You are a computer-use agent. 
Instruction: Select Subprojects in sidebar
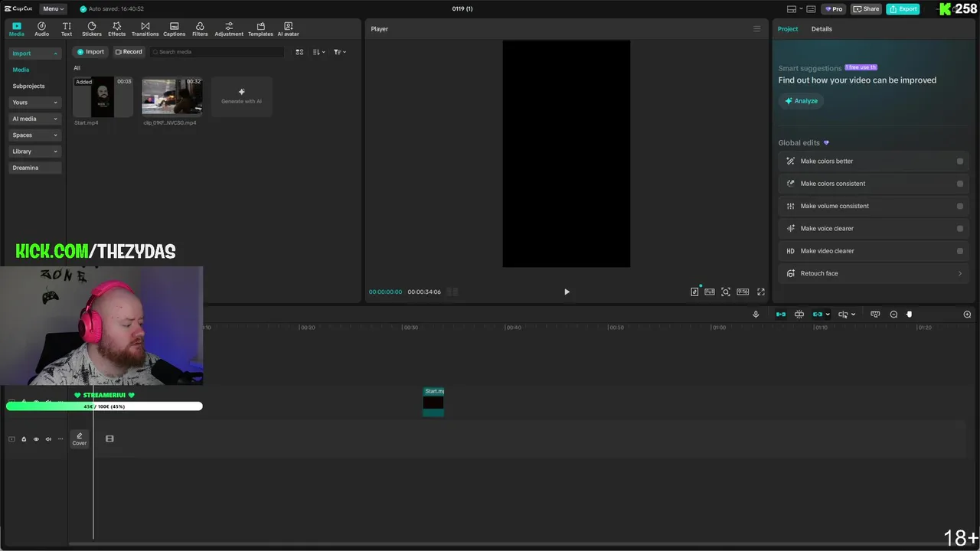point(28,86)
